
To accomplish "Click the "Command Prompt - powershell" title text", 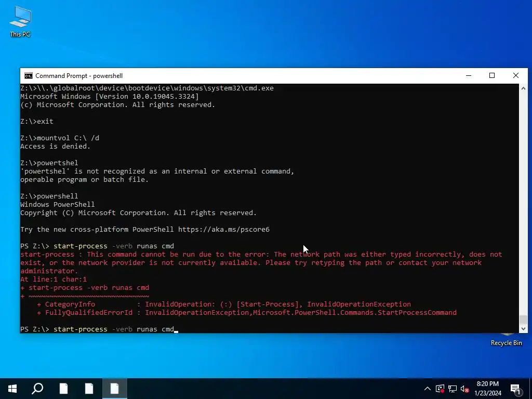I will pyautogui.click(x=79, y=76).
